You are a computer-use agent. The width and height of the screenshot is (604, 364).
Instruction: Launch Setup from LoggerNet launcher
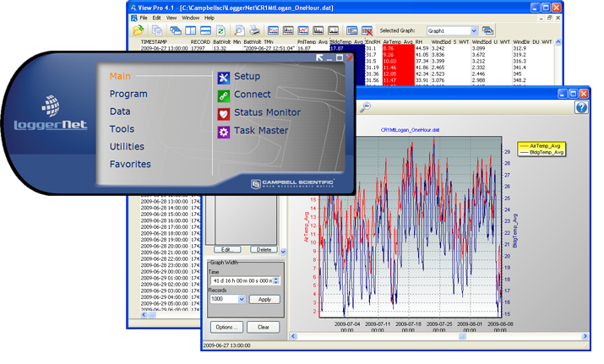248,76
